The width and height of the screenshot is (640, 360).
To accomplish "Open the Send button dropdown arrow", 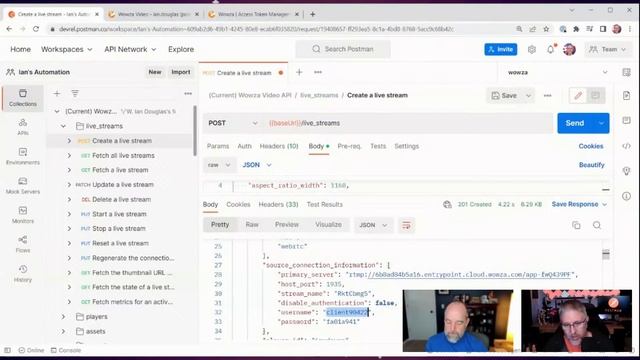I will click(x=601, y=123).
